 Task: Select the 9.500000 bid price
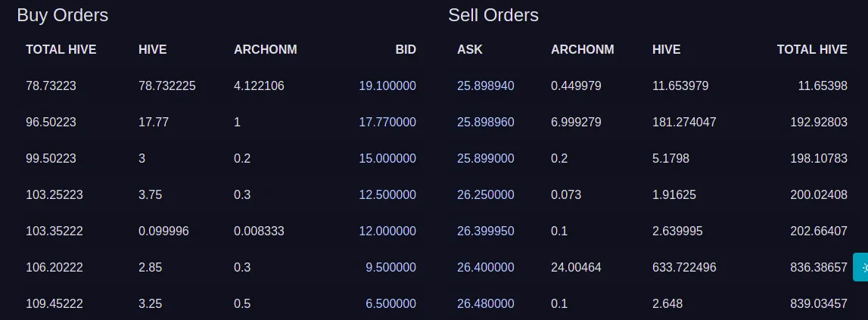point(390,267)
